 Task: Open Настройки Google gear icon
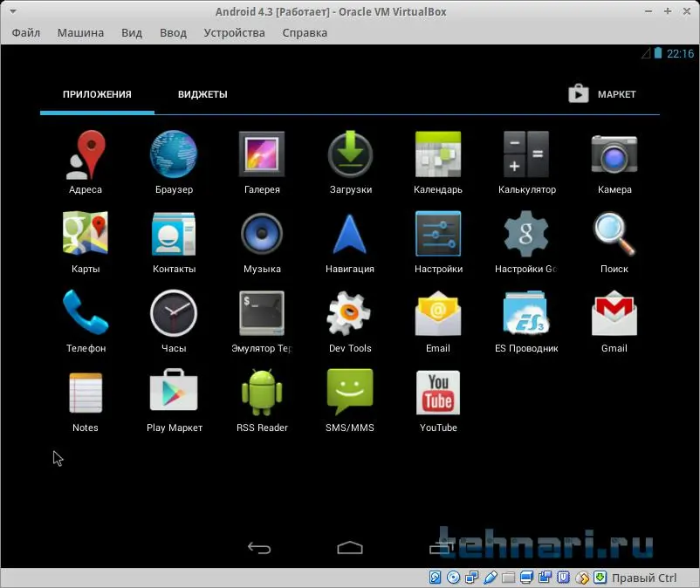click(x=526, y=234)
